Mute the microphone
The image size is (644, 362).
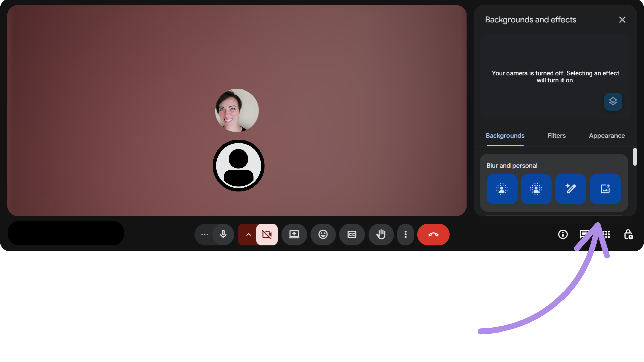[223, 234]
